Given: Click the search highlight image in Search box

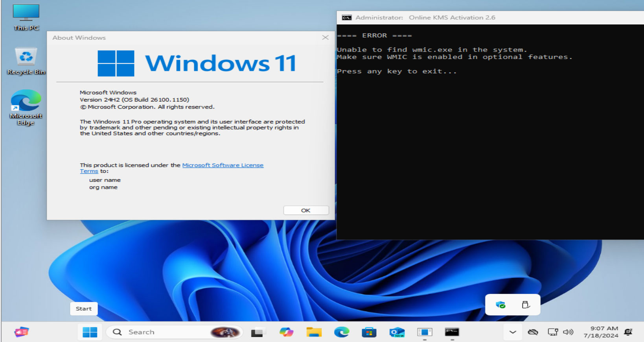Looking at the screenshot, I should click(225, 332).
